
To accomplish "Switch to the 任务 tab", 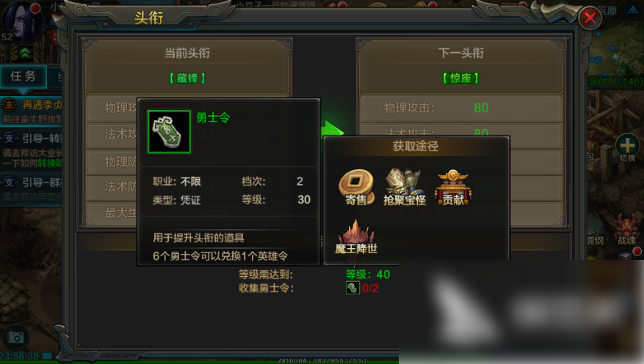I will tap(23, 77).
